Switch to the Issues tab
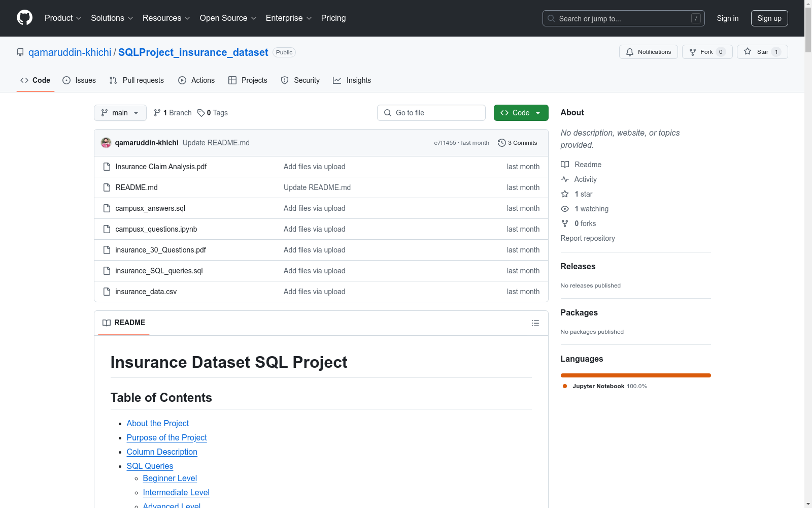 79,80
